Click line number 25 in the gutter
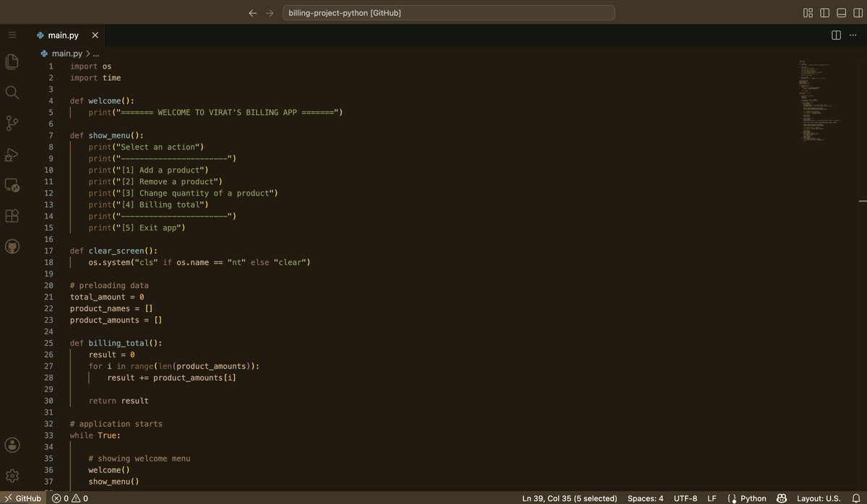 pos(48,343)
